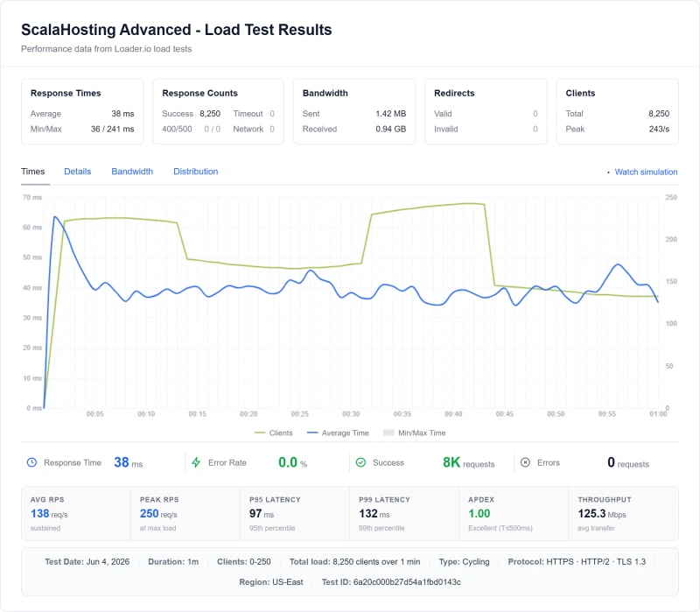The image size is (700, 612).
Task: Click the Clients: 0-250 entry
Action: [x=244, y=561]
